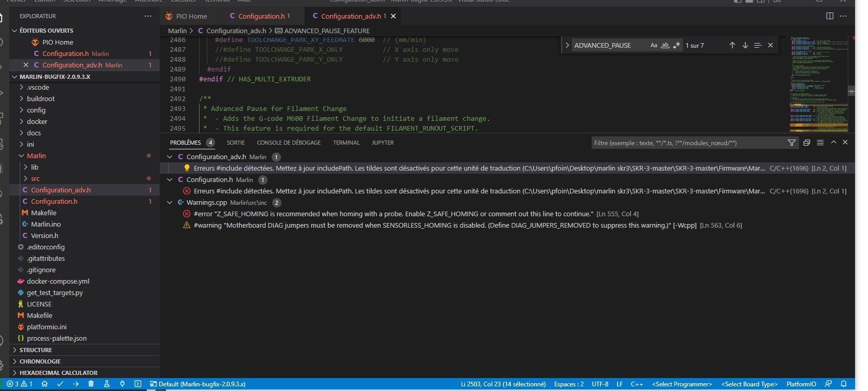
Task: Open PlatformIO terminal icon in status bar
Action: [x=138, y=384]
